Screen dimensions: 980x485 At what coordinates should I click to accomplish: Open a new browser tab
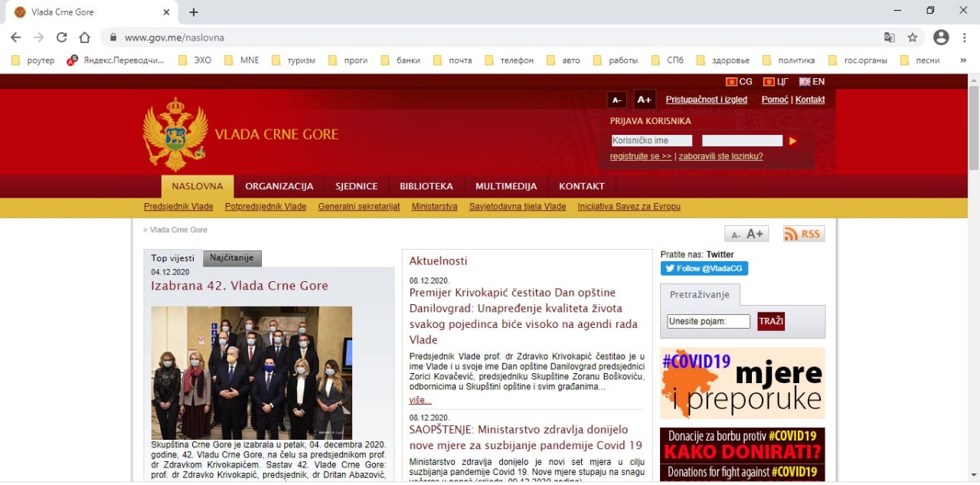[194, 12]
